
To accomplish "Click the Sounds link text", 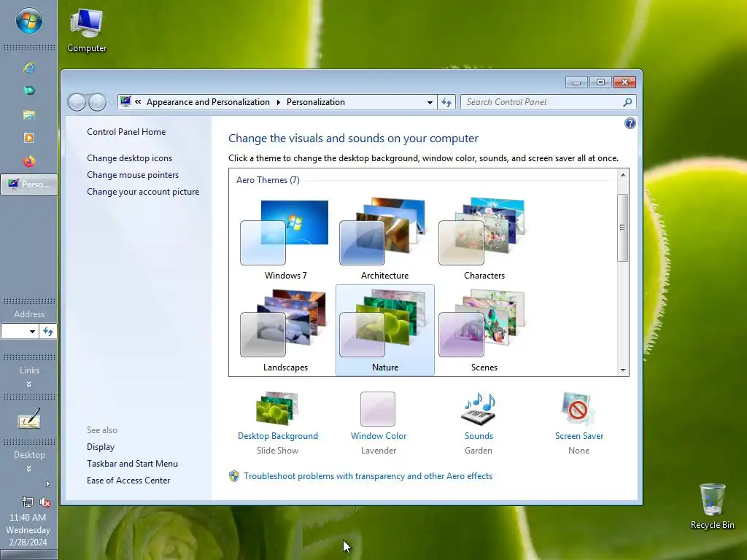I will (479, 436).
